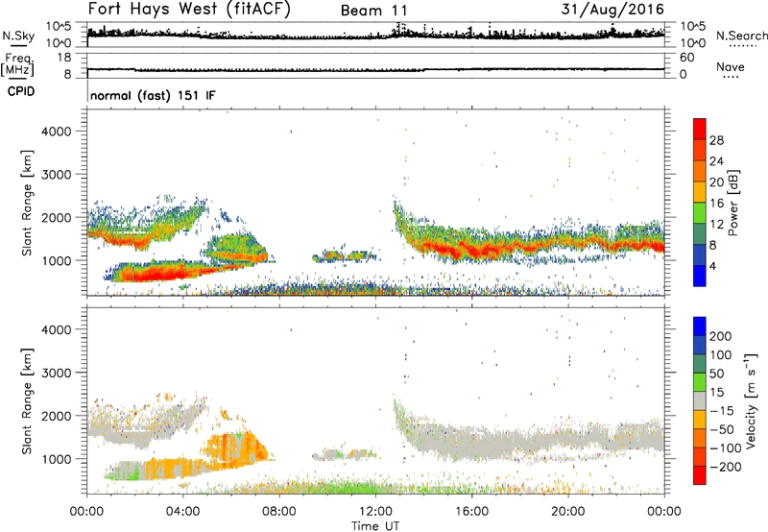
Task: Click the '4000' tick in the velocity panel
Action: pos(57,329)
